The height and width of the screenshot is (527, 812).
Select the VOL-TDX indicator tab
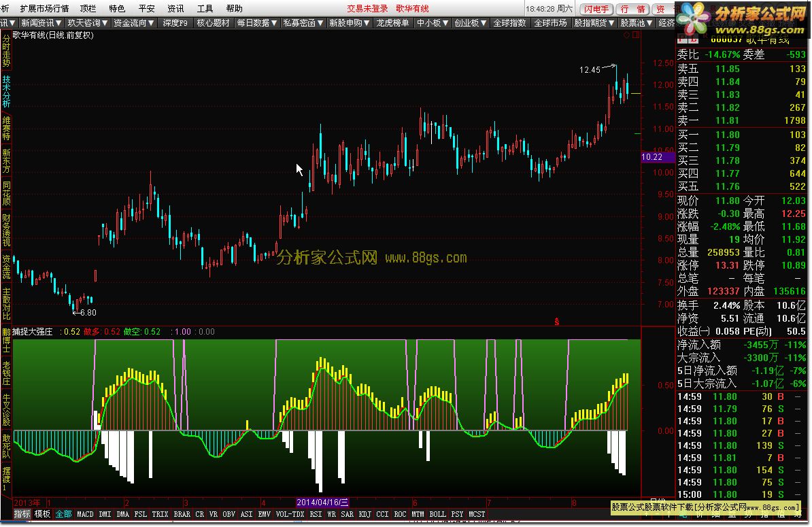click(x=290, y=514)
